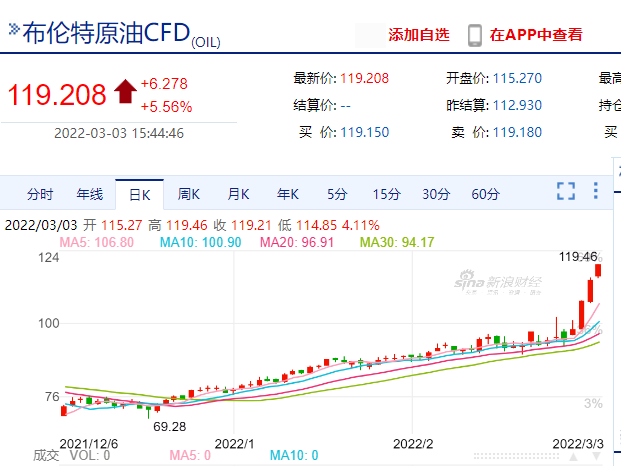Click the 在APP中查看 link
The width and height of the screenshot is (621, 466).
(536, 35)
